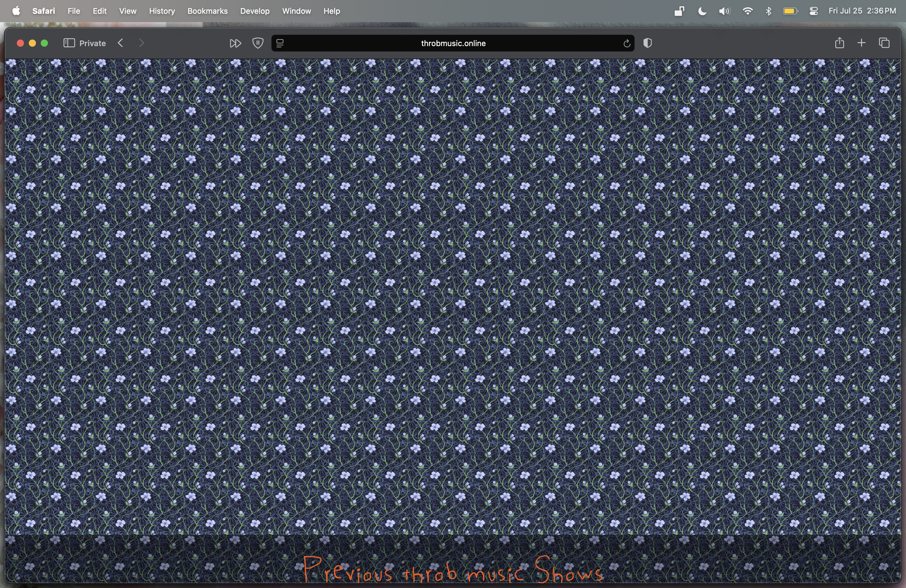Open the Help menu

coord(332,11)
